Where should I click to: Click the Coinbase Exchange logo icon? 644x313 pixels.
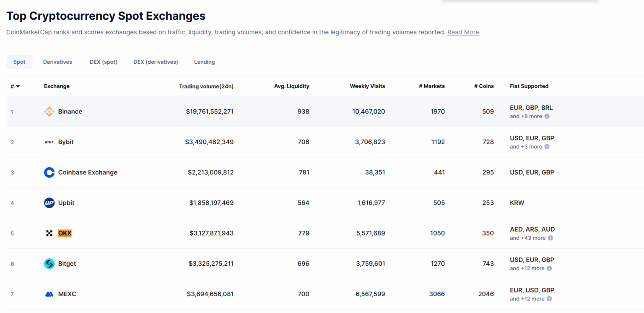click(49, 172)
